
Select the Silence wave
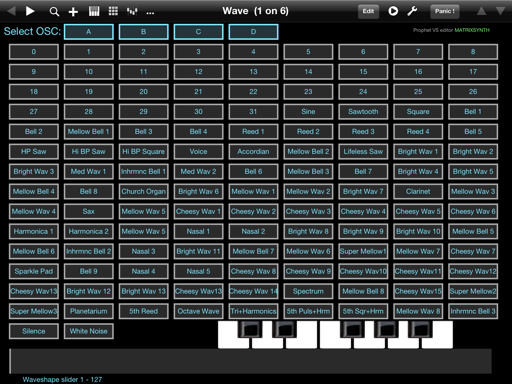point(34,332)
